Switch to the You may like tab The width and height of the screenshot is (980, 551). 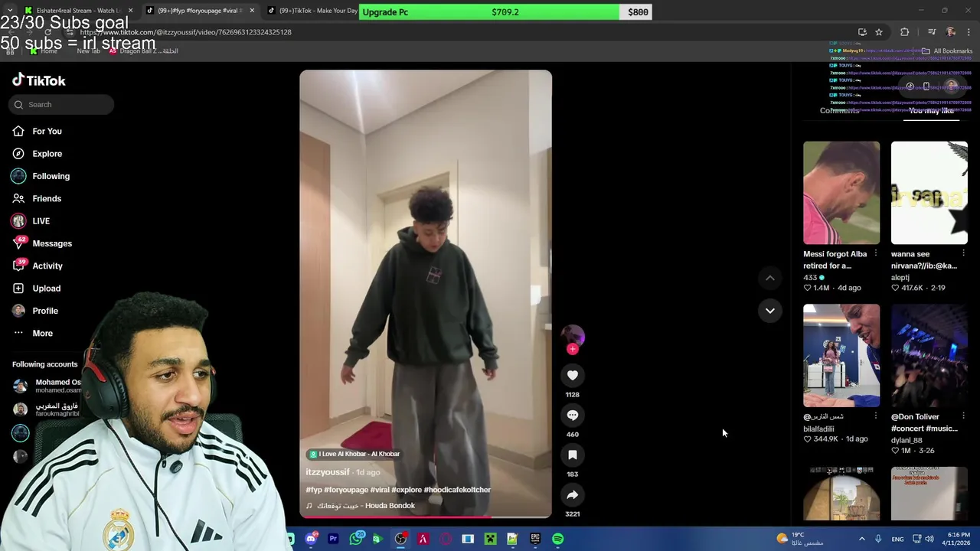pyautogui.click(x=931, y=111)
